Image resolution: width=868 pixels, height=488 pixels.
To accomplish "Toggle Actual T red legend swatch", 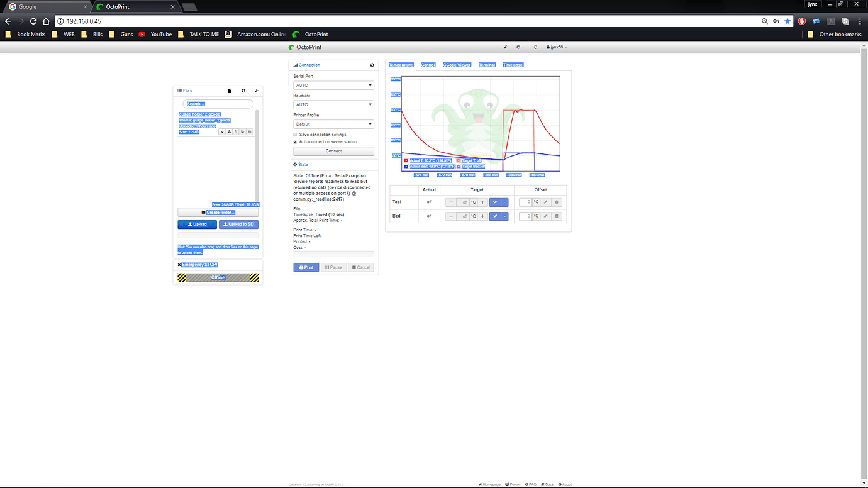I will pos(406,161).
